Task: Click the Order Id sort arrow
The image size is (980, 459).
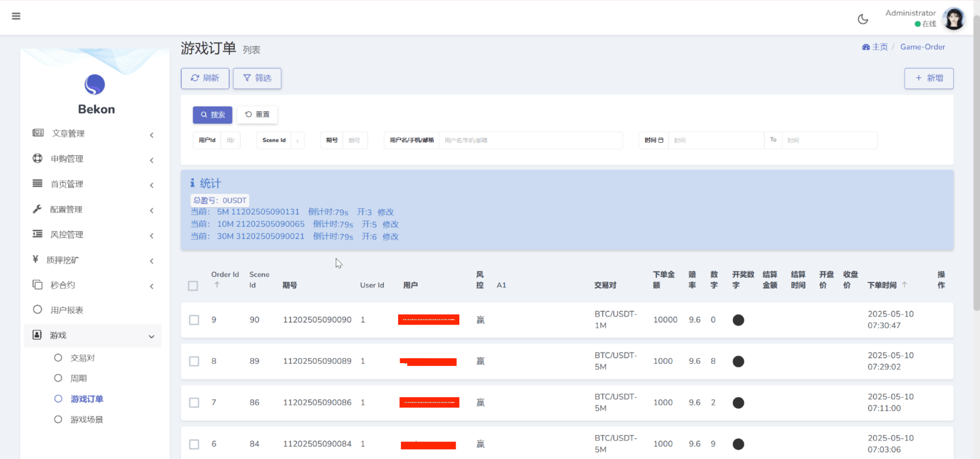Action: coord(217,285)
